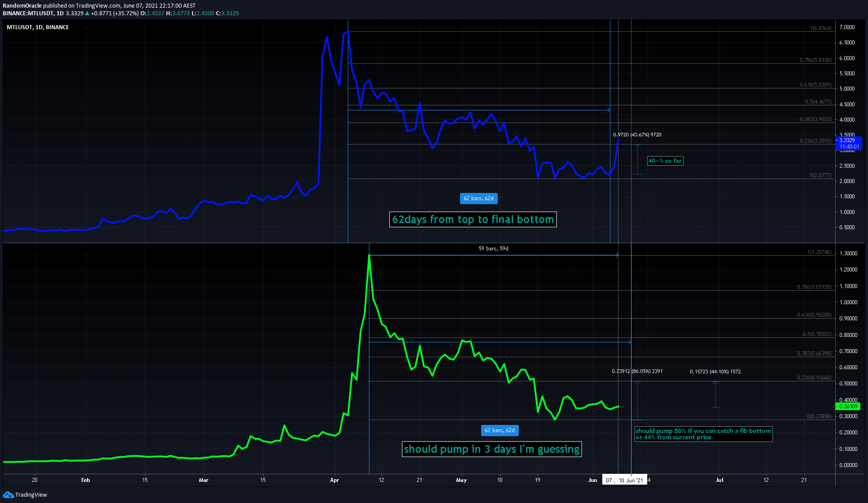The image size is (868, 503).
Task: Click the 11:43:01 bar countdown label
Action: (x=849, y=147)
